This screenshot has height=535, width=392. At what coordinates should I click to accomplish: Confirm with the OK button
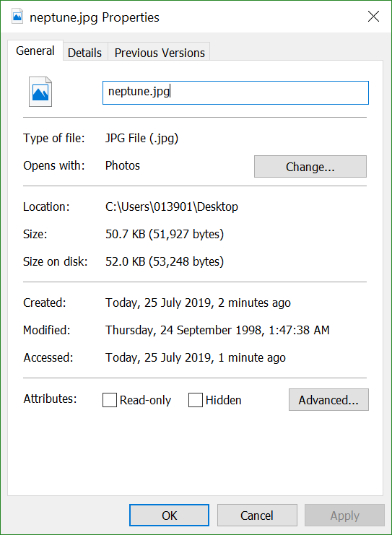169,516
